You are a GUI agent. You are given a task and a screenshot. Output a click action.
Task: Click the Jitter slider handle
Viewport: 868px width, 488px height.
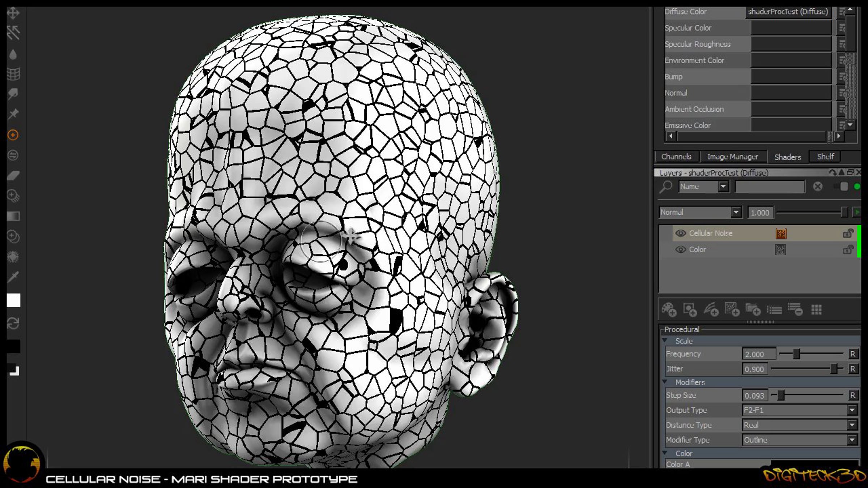834,369
